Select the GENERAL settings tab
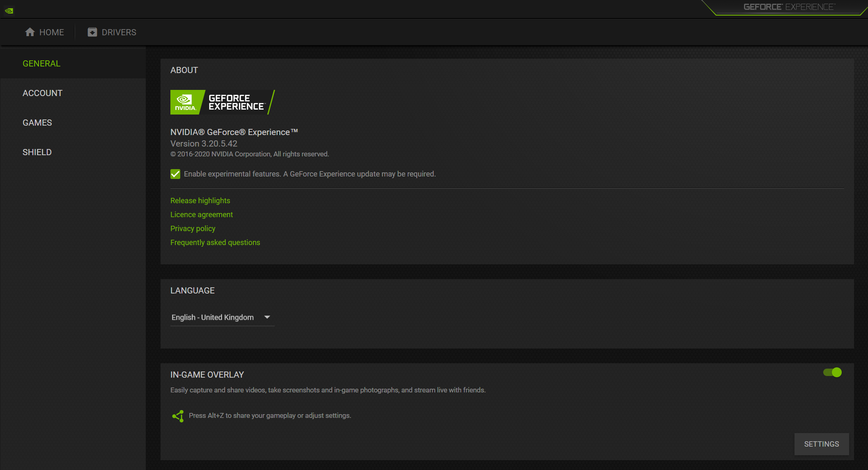868x470 pixels. pos(41,63)
